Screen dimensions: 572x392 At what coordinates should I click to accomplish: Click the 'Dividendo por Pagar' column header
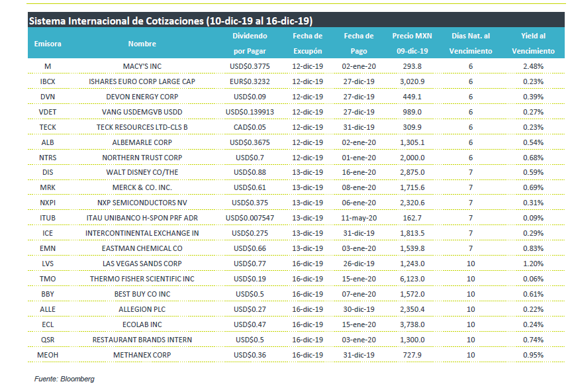click(250, 44)
